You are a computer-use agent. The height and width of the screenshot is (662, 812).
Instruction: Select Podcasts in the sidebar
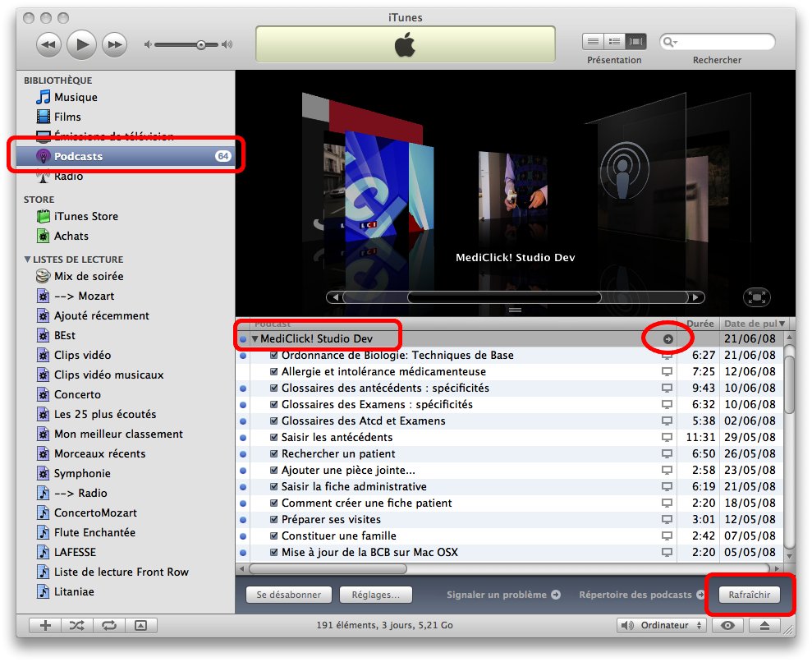[x=126, y=156]
